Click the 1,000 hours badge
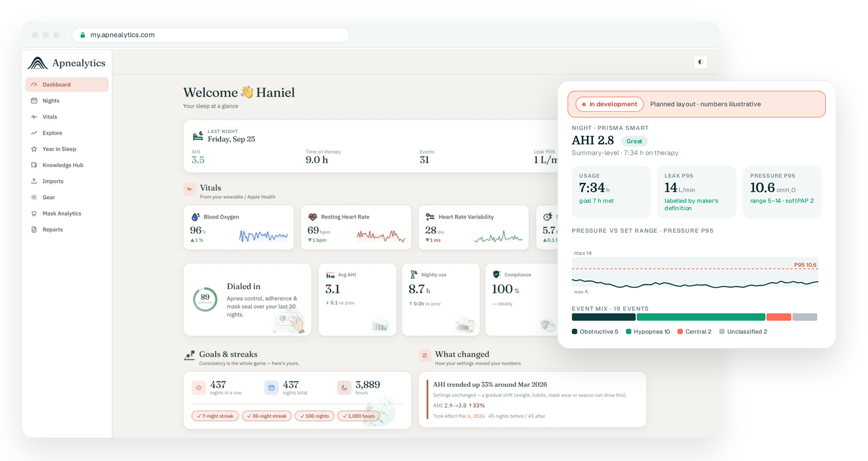Viewport: 868px width, 461px height. click(359, 416)
